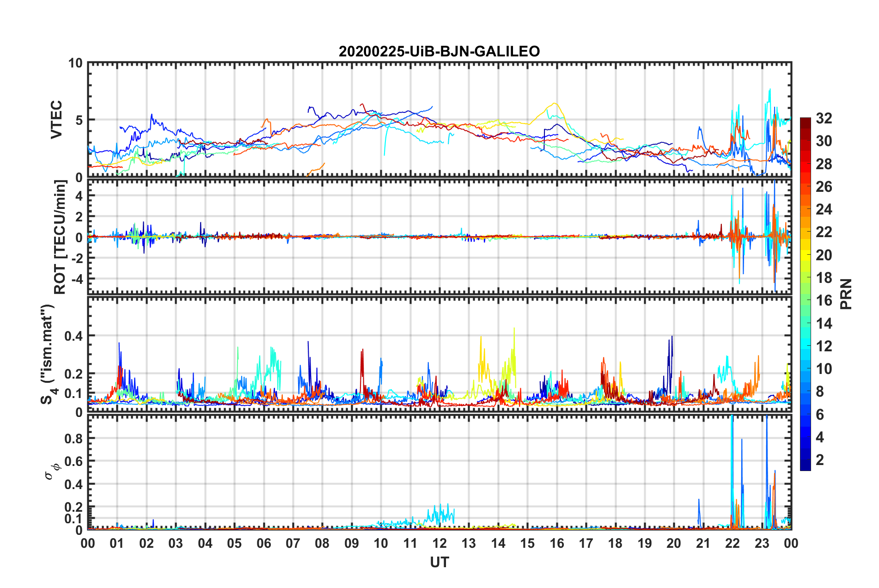Select the "UT" x-axis label

[x=439, y=562]
